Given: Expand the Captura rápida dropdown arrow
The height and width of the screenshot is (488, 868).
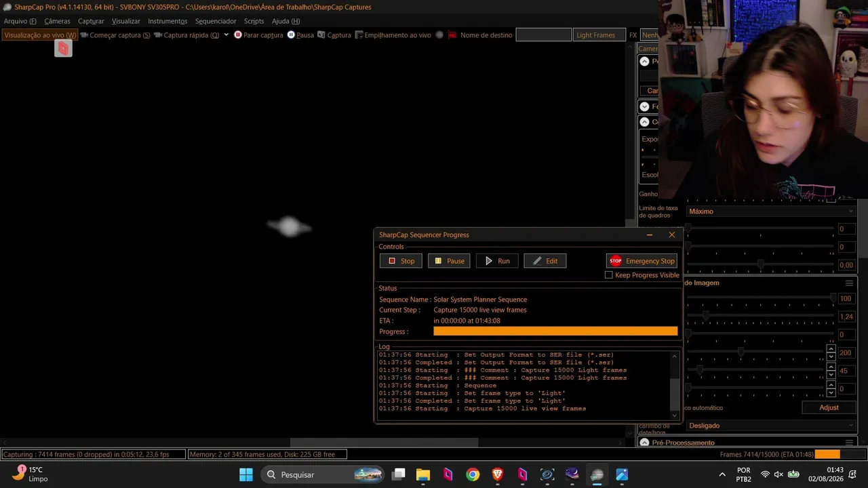Looking at the screenshot, I should point(226,35).
